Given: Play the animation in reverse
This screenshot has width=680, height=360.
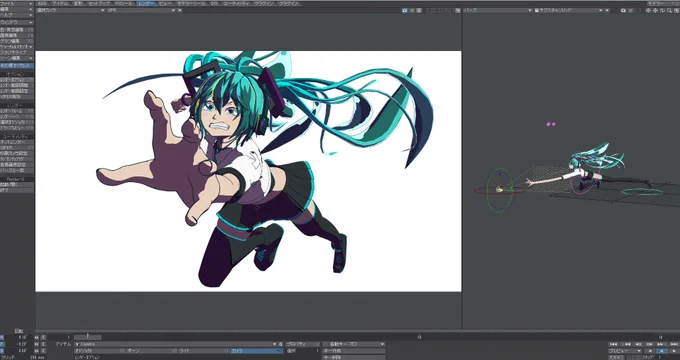Looking at the screenshot, I should [650, 350].
